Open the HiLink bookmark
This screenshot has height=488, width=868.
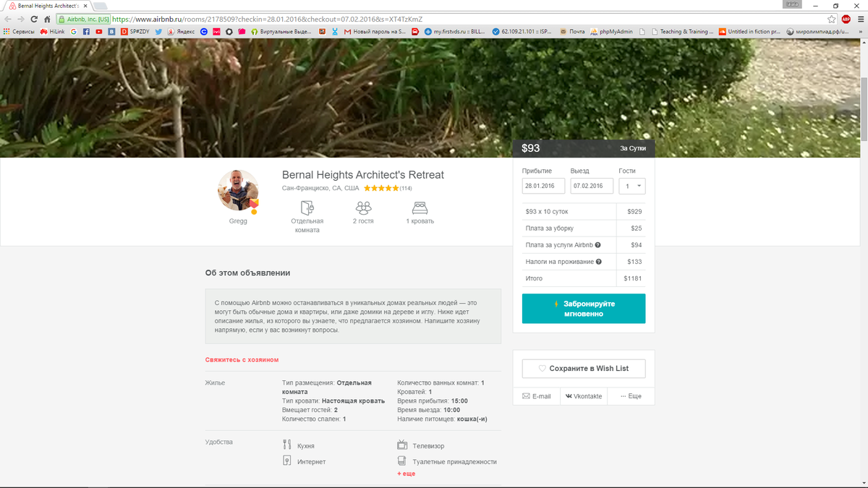point(52,32)
